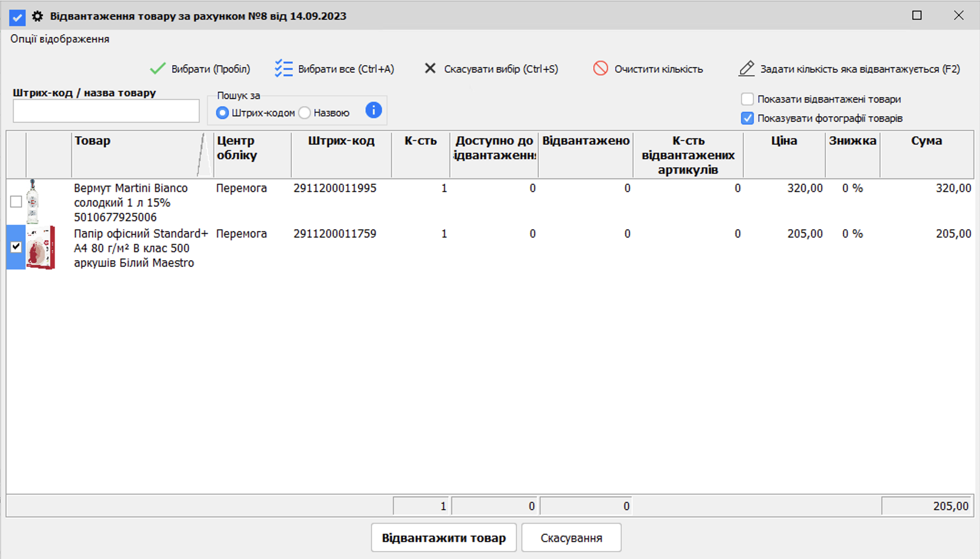Click the Cancel Selection (Ctrl+S) X icon
The height and width of the screenshot is (559, 980).
click(x=430, y=68)
